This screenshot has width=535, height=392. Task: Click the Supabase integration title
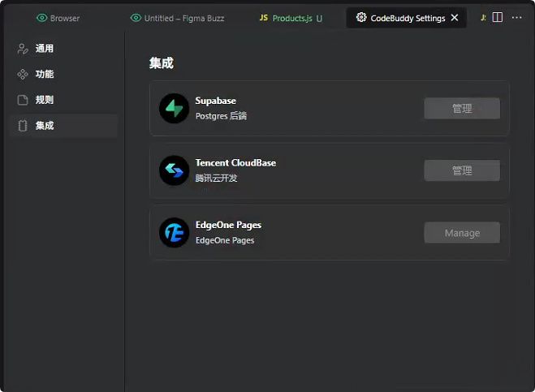coord(215,101)
